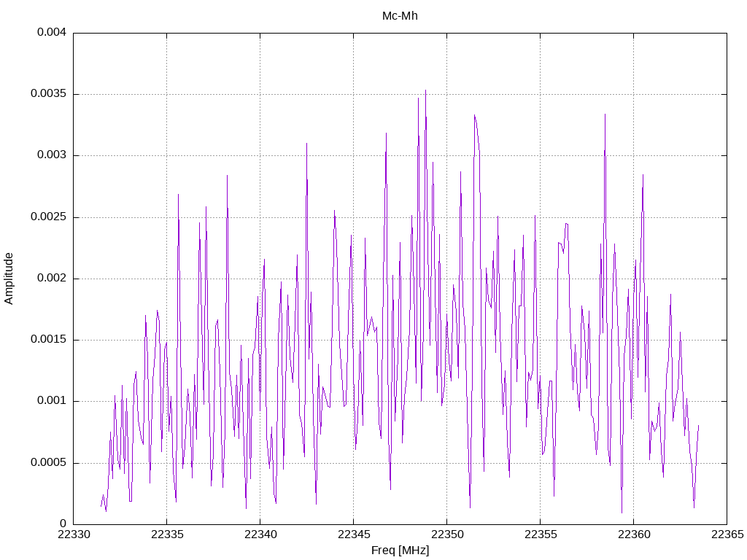
Task: Click x-axis tick label 22335
Action: point(167,534)
